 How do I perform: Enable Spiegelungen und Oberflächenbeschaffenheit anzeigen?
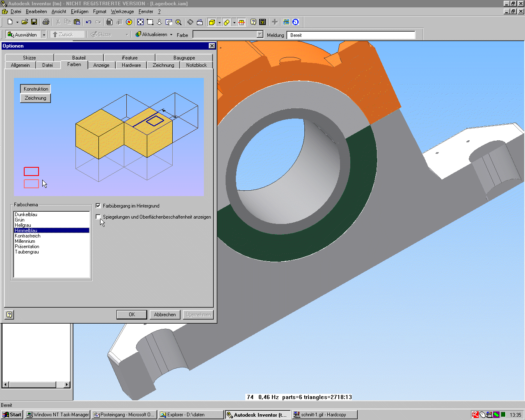tap(98, 217)
